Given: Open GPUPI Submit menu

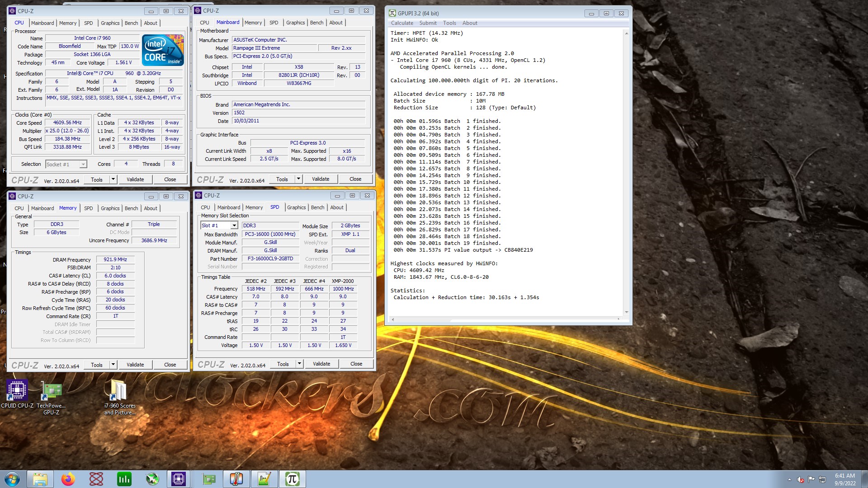Looking at the screenshot, I should click(428, 23).
